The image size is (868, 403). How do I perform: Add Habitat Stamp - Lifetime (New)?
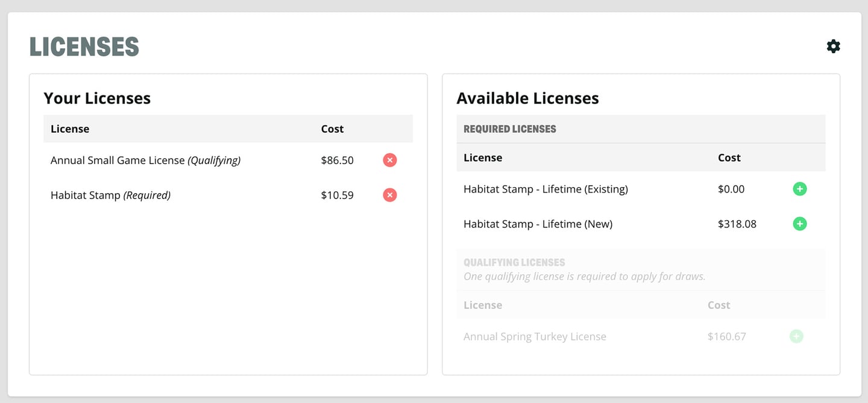point(800,224)
